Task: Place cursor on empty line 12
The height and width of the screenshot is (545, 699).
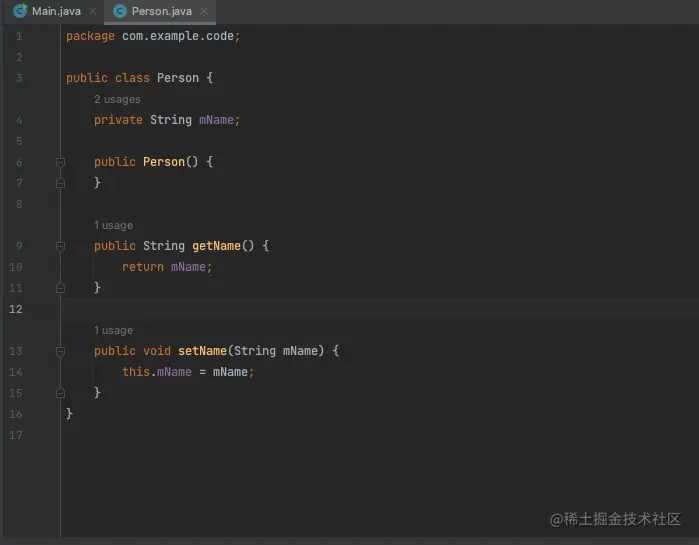Action: (379, 309)
